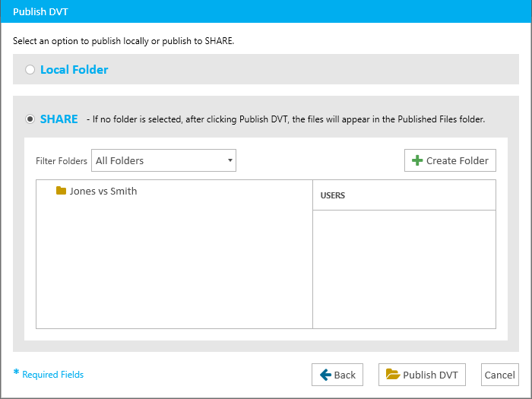Image resolution: width=532 pixels, height=399 pixels.
Task: Click the Required Fields text
Action: (x=53, y=375)
